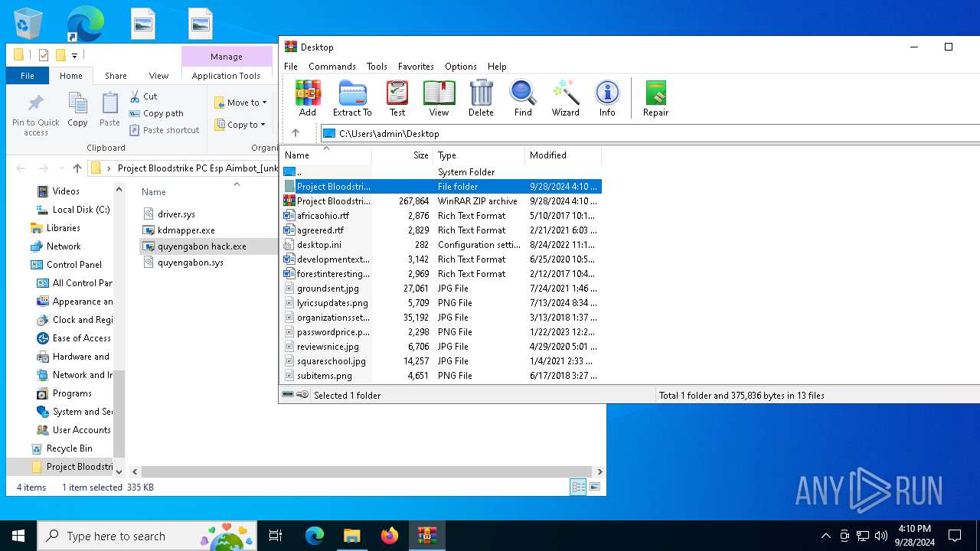Select the WinRAR ZIP archive row
Viewport: 980px width, 551px height.
coord(442,201)
